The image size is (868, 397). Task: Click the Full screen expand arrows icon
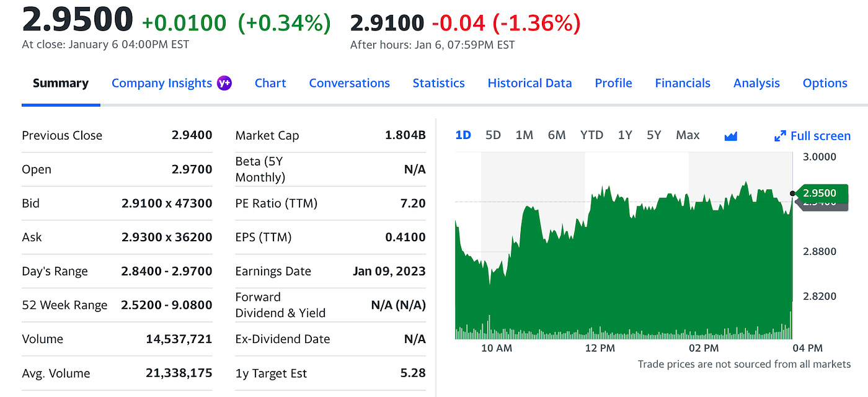pos(781,136)
